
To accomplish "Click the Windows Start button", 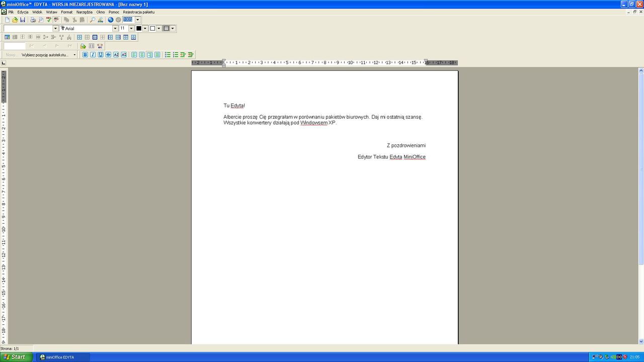I will 16,357.
